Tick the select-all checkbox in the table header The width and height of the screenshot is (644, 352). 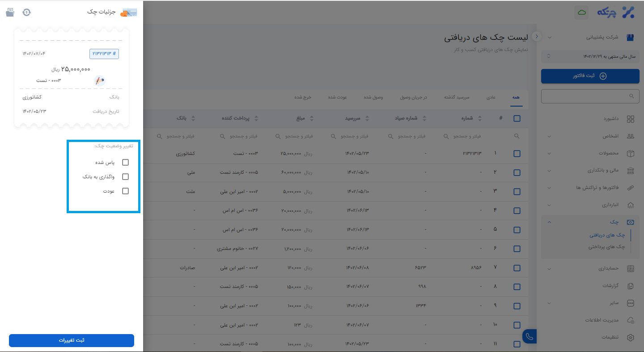tap(517, 119)
